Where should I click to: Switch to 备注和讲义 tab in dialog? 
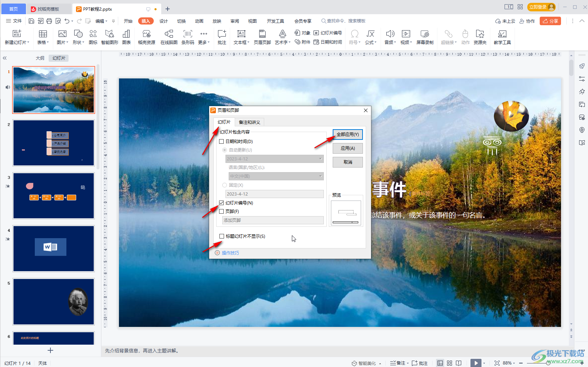(x=250, y=122)
